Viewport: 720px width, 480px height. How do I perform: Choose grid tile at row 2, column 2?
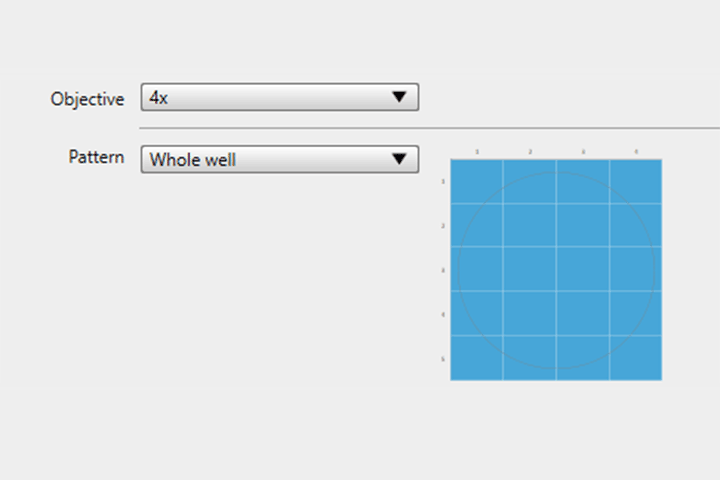[x=529, y=225]
